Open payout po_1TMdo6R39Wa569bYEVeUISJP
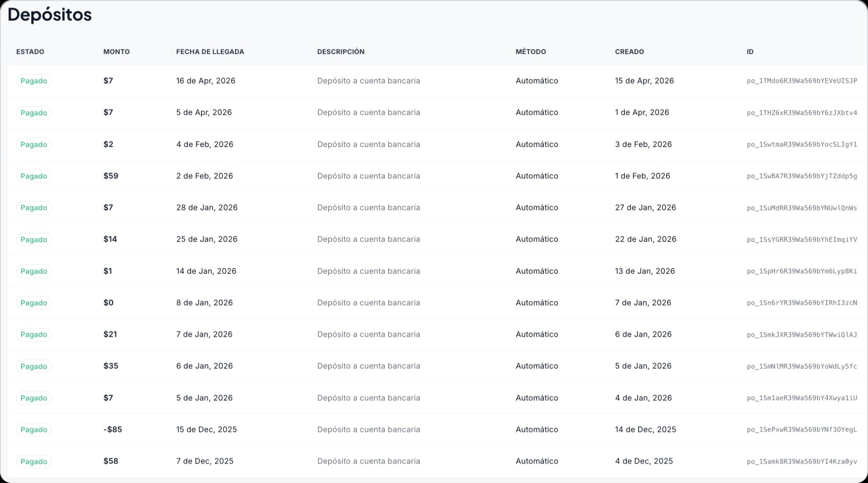The image size is (868, 483). pos(802,81)
